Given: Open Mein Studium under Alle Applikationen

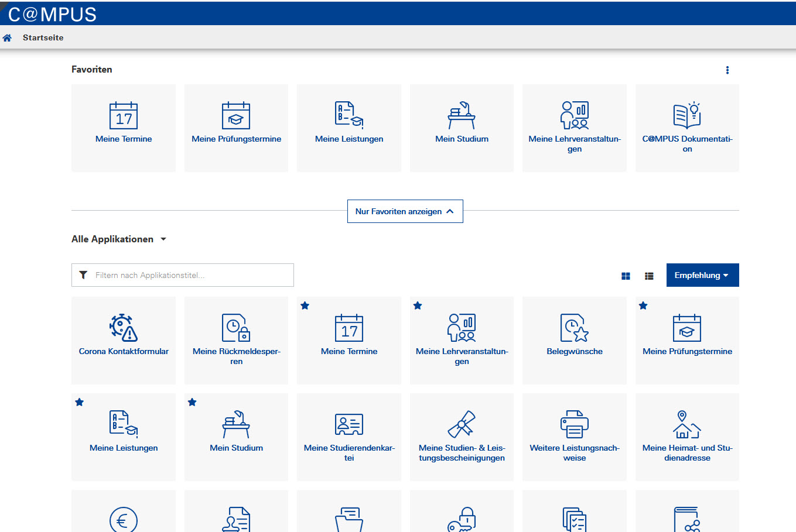Looking at the screenshot, I should (x=236, y=437).
